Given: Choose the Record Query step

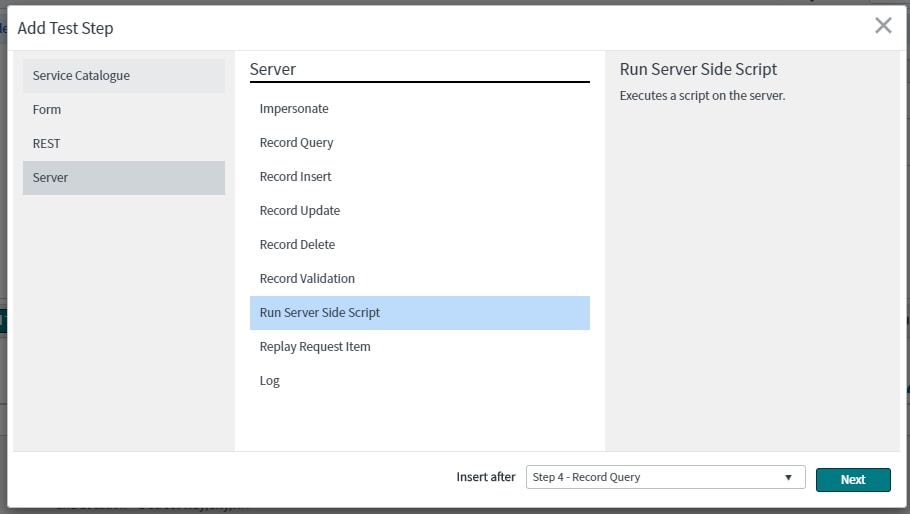Looking at the screenshot, I should [420, 143].
